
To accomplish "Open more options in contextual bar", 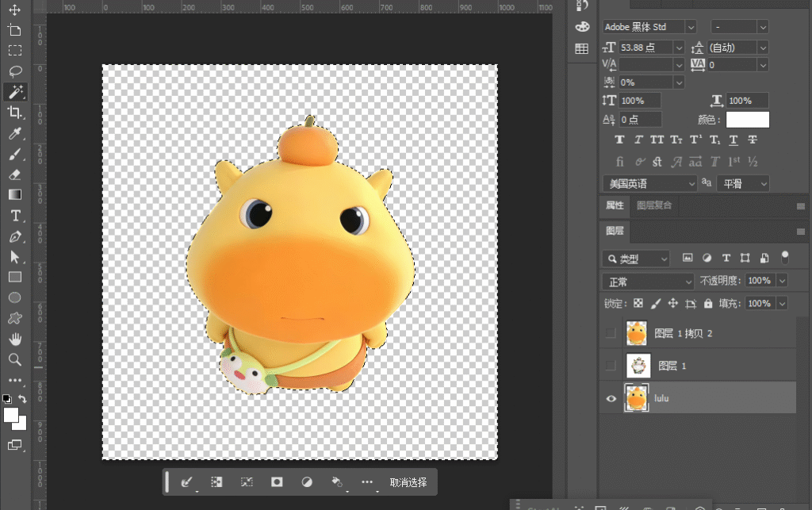I will 367,482.
